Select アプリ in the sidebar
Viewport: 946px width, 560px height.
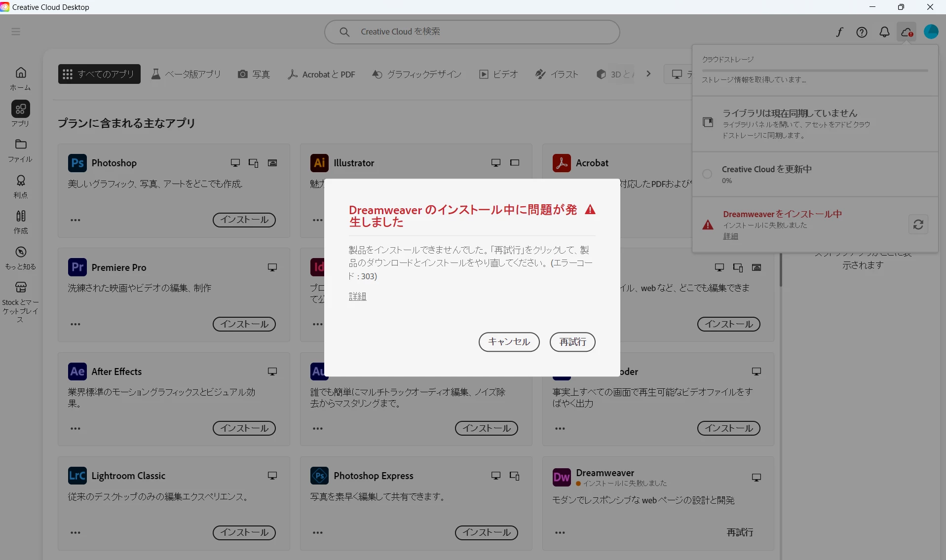tap(21, 114)
